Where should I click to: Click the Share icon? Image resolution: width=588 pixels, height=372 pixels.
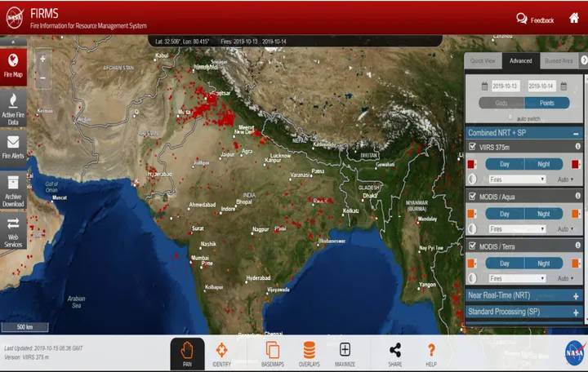tap(395, 354)
